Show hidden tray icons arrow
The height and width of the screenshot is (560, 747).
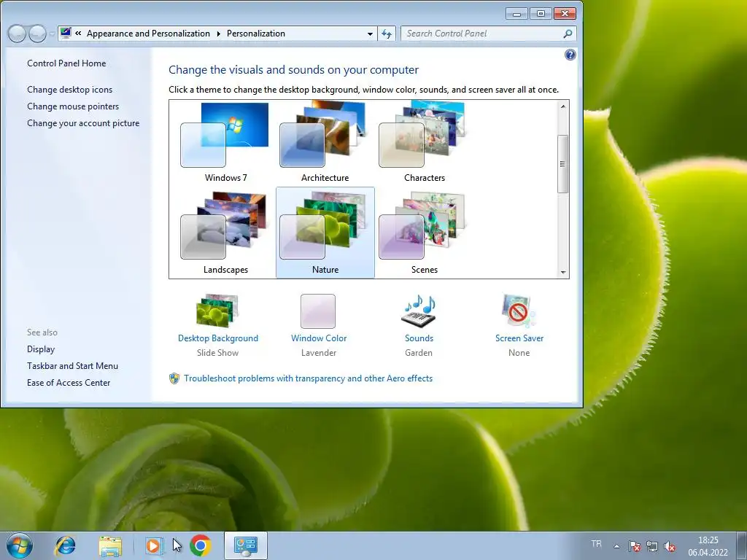(x=616, y=546)
